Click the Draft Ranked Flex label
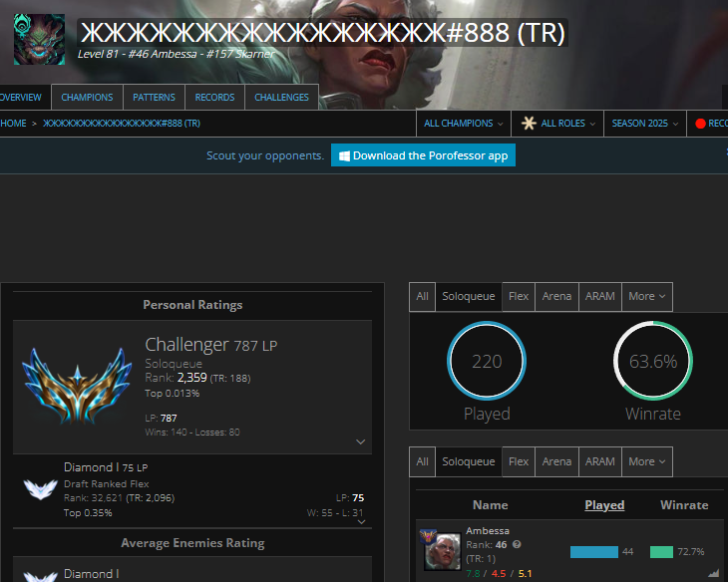Image resolution: width=728 pixels, height=582 pixels. pos(107,484)
